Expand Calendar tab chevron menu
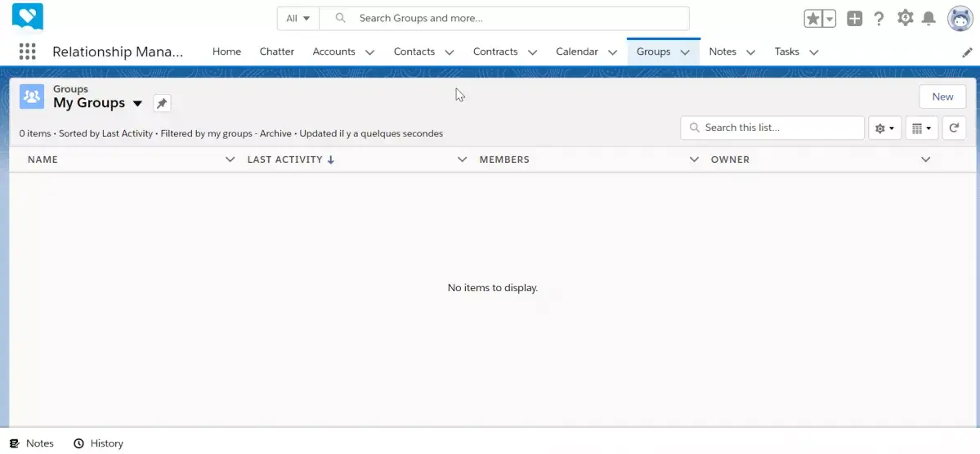This screenshot has height=454, width=980. 612,52
